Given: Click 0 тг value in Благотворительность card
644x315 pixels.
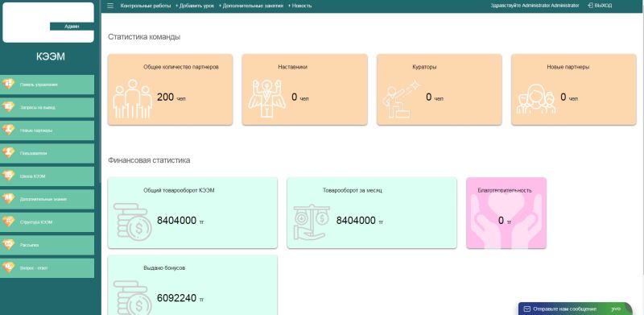Looking at the screenshot, I should [505, 221].
